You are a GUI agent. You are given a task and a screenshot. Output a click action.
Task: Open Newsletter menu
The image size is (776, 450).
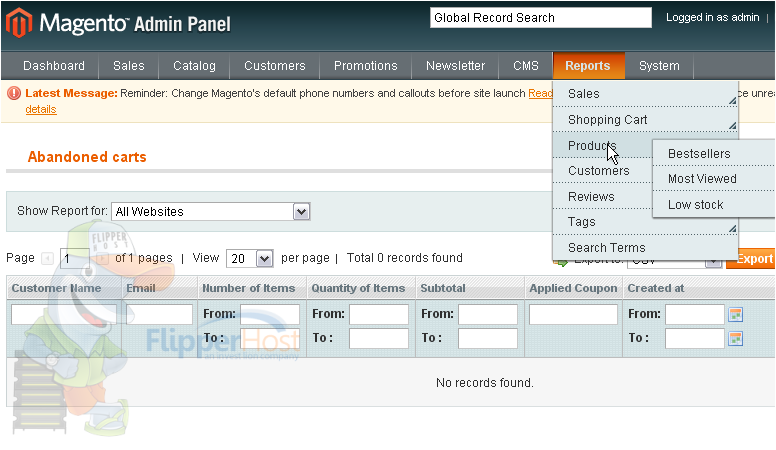455,65
